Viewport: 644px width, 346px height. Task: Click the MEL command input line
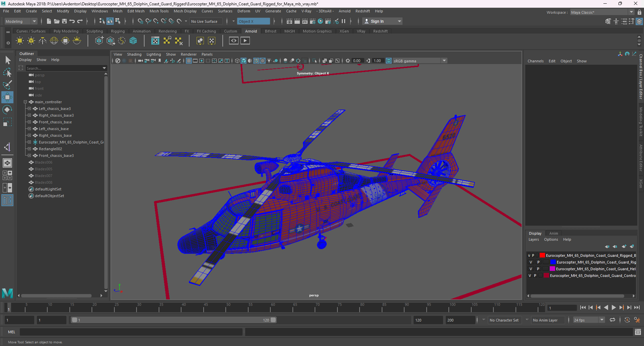131,332
